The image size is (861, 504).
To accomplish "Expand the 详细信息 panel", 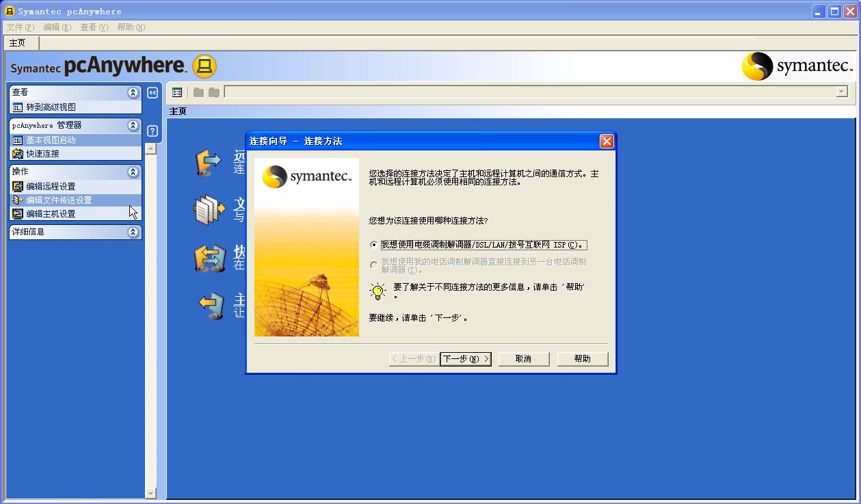I will click(133, 232).
